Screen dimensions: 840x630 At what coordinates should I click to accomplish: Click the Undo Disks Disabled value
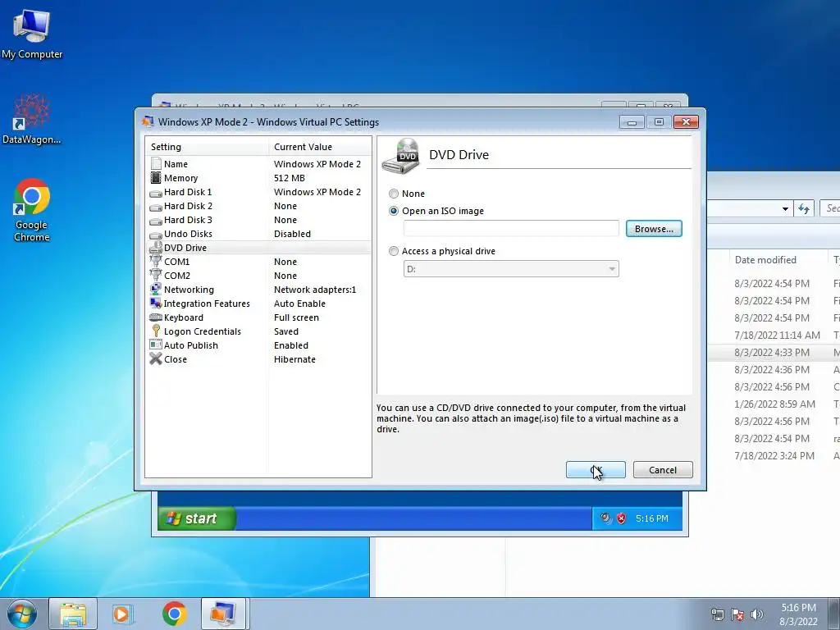tap(292, 234)
